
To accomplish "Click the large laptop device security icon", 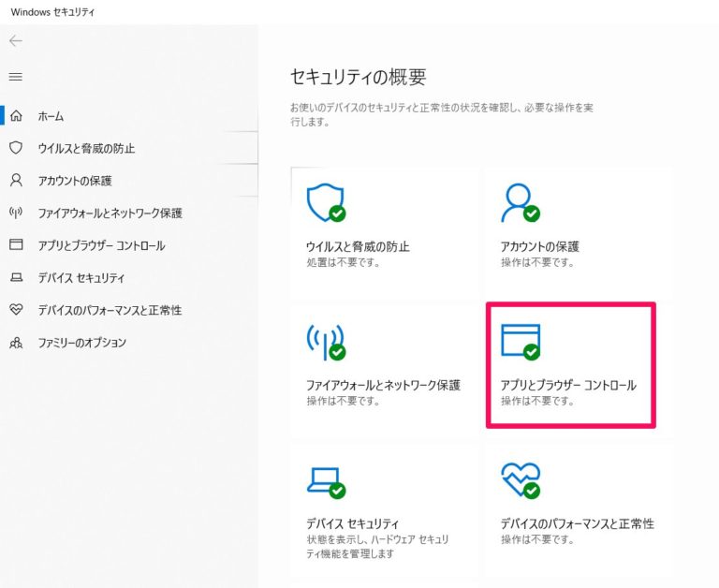I will pos(326,482).
